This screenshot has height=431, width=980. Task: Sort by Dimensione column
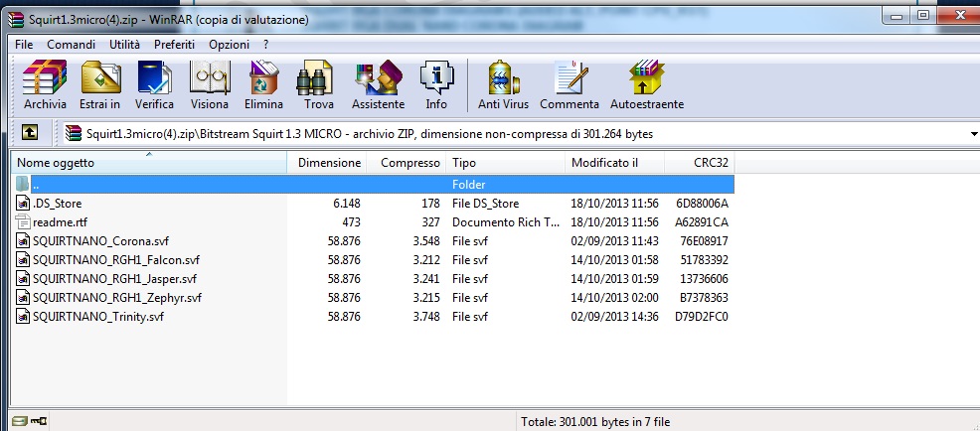click(326, 163)
